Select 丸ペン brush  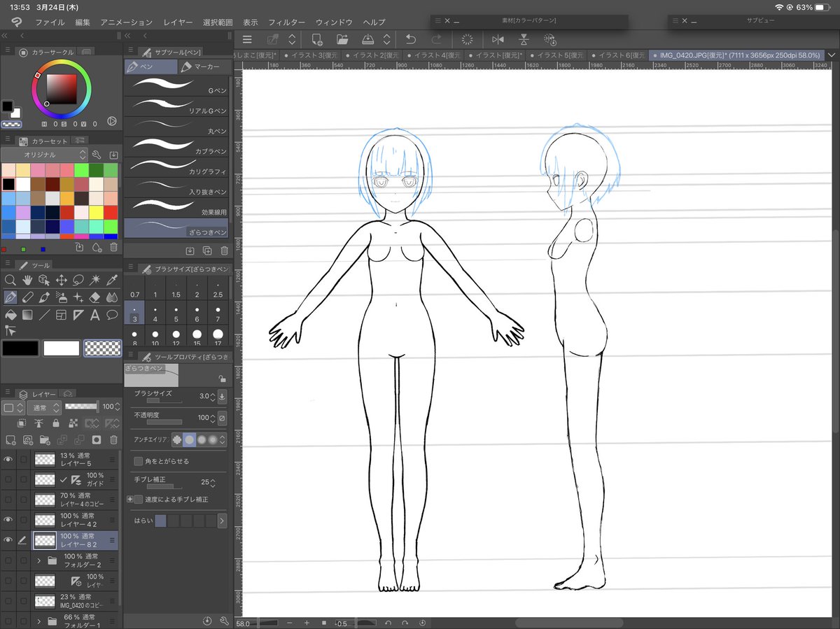176,126
